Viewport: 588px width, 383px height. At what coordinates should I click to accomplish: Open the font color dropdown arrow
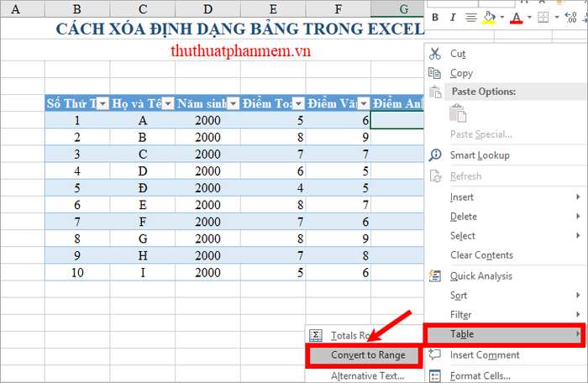point(528,18)
